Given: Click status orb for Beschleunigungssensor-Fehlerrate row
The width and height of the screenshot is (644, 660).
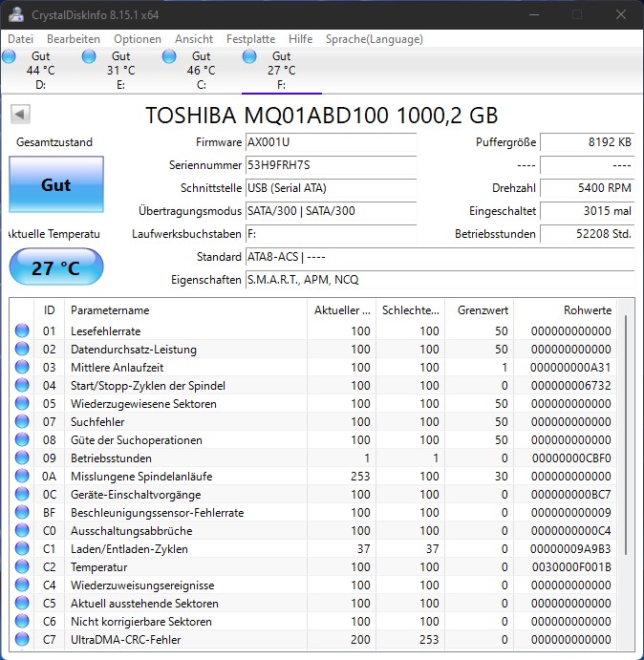Looking at the screenshot, I should 22,512.
